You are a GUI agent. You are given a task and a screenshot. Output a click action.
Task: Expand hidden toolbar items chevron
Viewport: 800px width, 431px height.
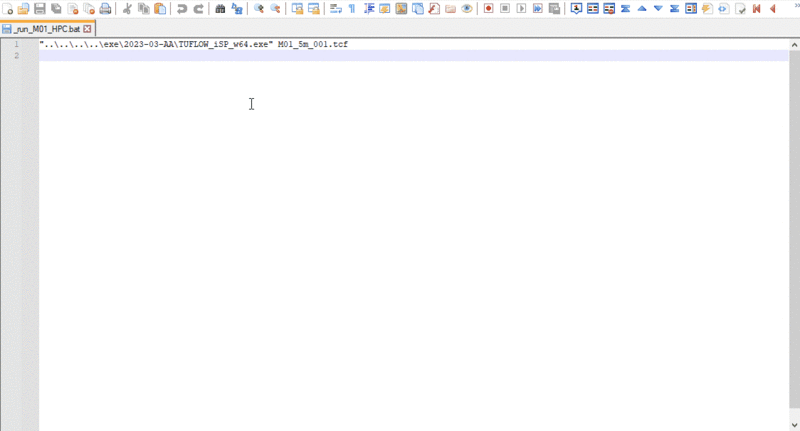(x=795, y=6)
